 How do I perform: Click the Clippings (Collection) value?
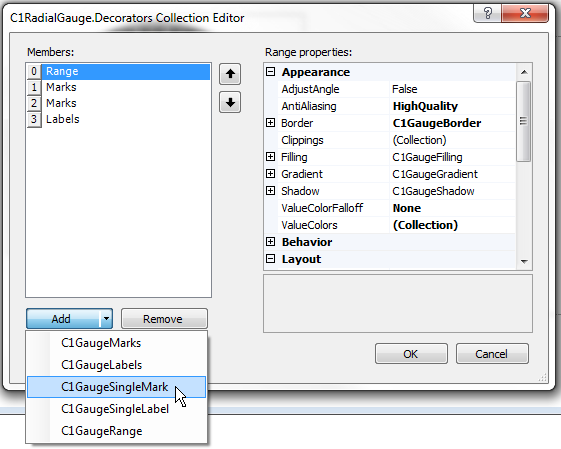pyautogui.click(x=419, y=140)
